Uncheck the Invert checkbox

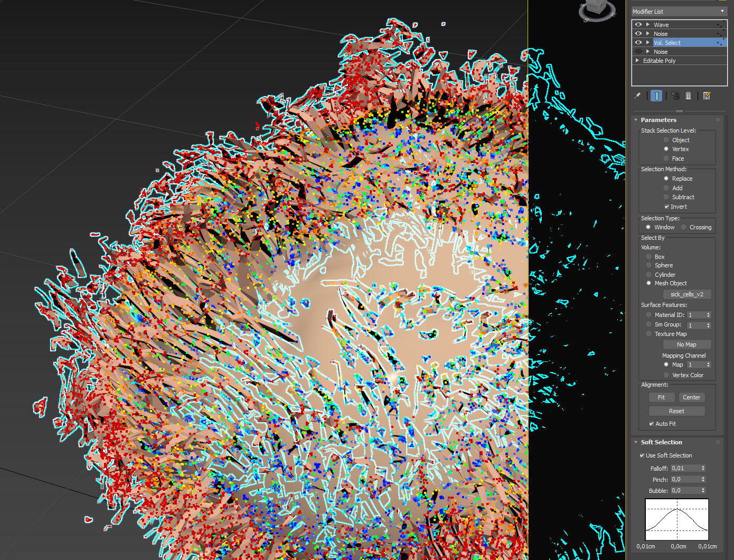coord(667,207)
